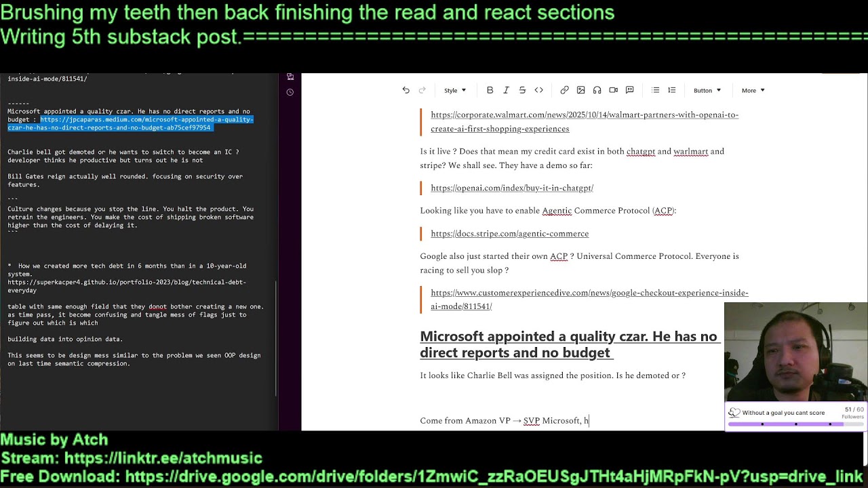Screen dimensions: 868x488
Task: Click the 51 / 60 Followers counter
Action: click(853, 413)
